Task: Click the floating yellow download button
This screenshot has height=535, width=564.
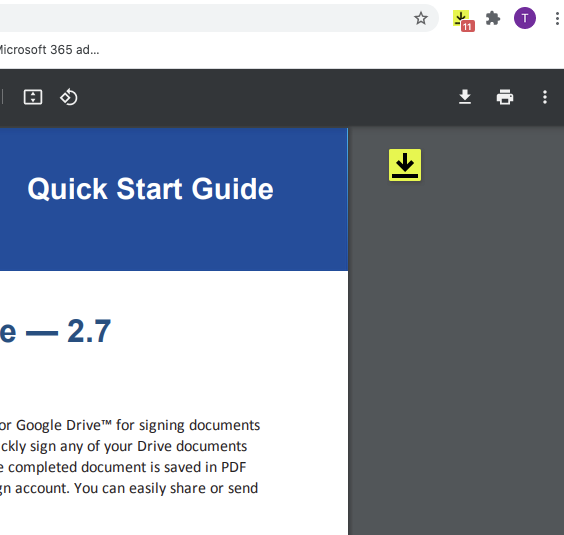Action: coord(405,165)
